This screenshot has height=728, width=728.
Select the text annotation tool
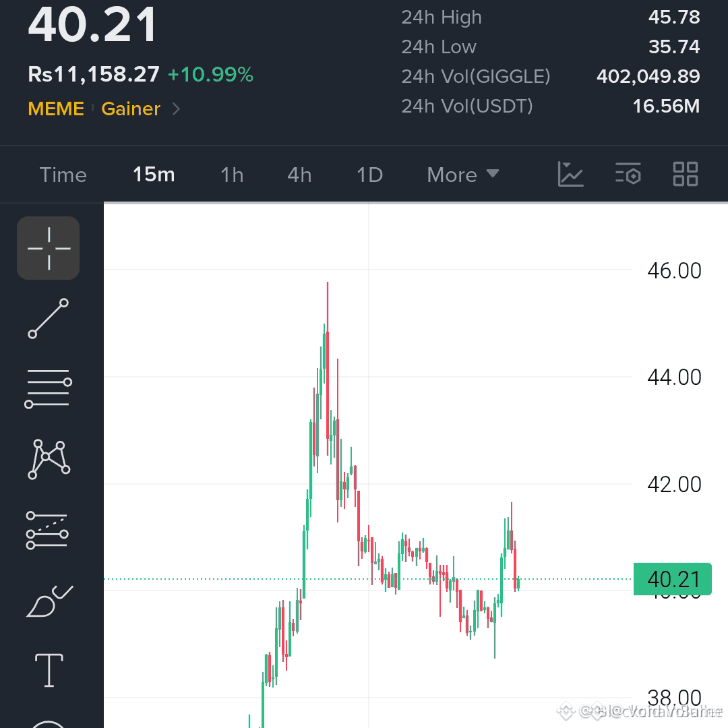(x=49, y=670)
